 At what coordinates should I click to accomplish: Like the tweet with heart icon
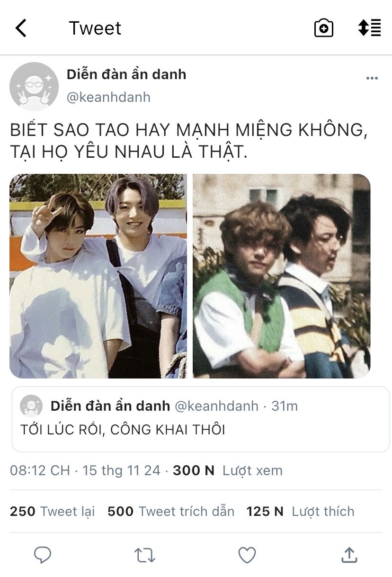pos(247,555)
